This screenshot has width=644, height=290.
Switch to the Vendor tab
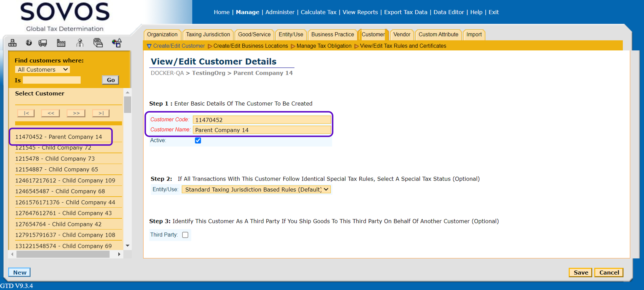point(401,34)
